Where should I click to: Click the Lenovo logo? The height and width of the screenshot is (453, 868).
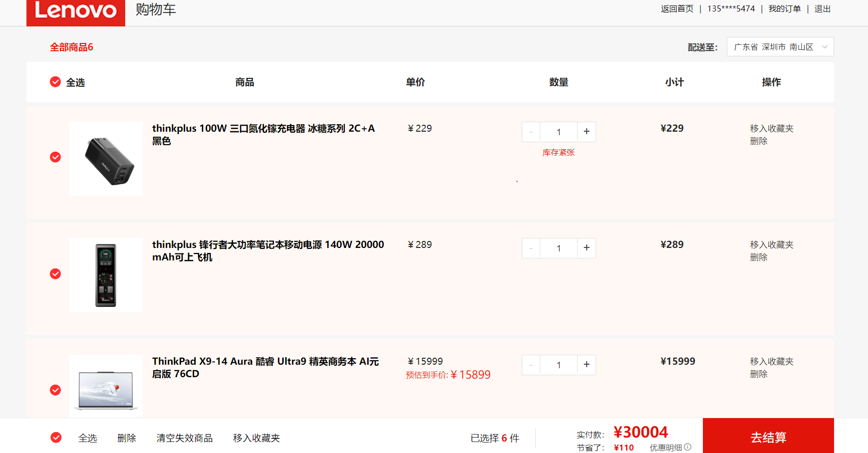[75, 11]
